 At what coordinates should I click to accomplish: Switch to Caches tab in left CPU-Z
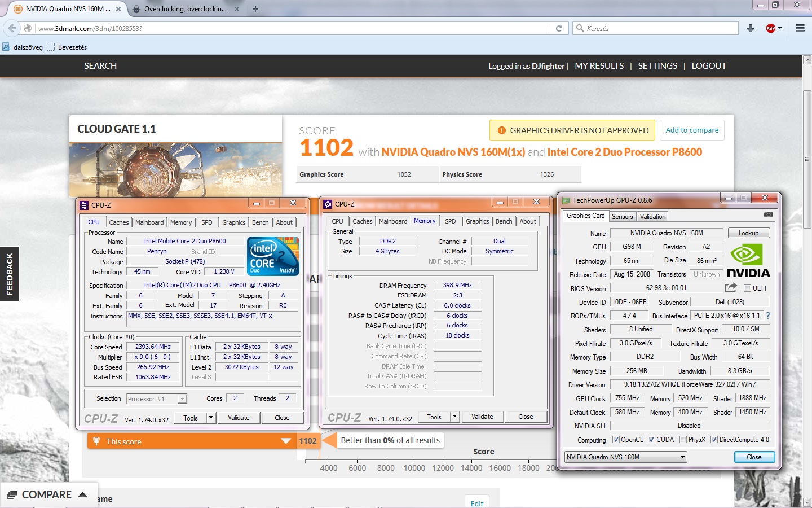click(x=119, y=222)
